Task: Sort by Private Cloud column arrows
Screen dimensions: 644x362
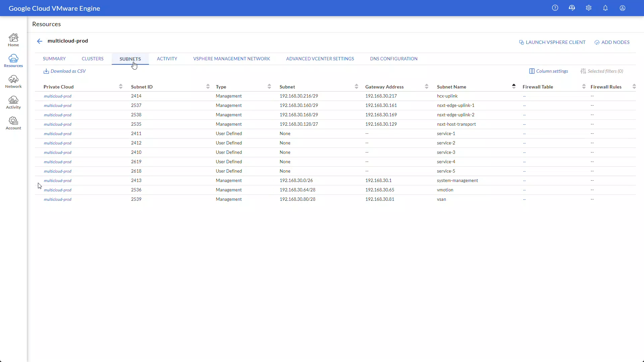Action: point(121,86)
